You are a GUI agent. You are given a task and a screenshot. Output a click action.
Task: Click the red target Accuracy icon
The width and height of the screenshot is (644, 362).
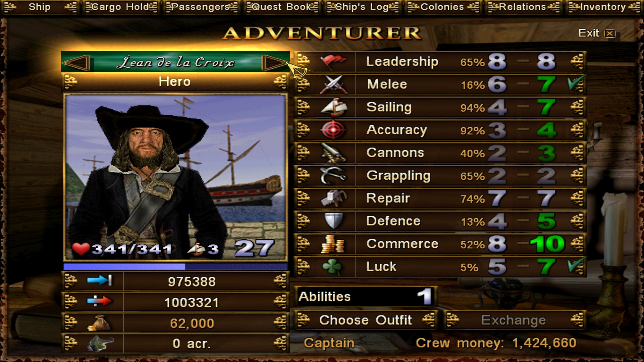click(x=333, y=130)
